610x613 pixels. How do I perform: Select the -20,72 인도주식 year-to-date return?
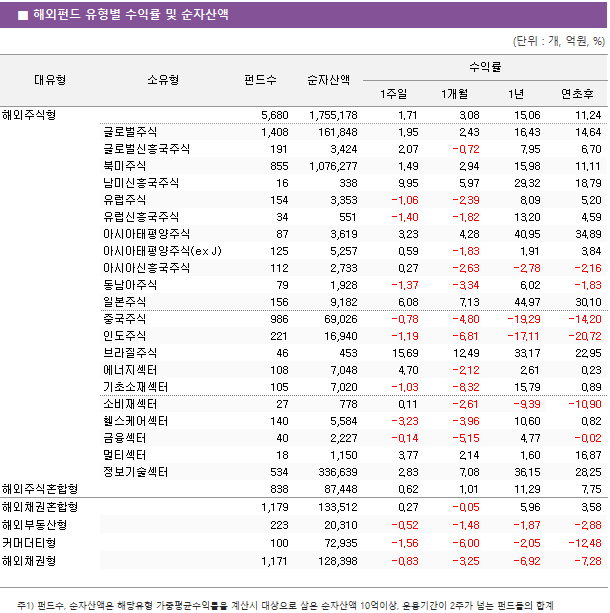(x=585, y=336)
